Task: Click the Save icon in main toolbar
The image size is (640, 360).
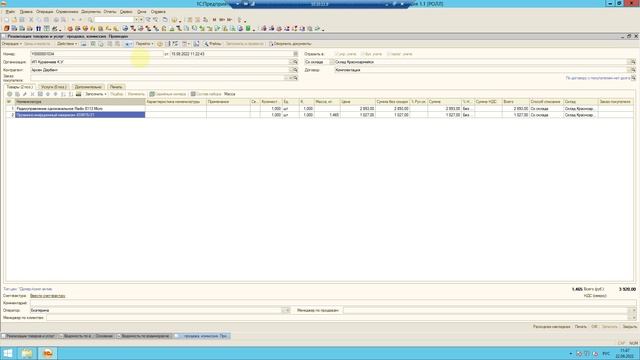Action: [22, 20]
